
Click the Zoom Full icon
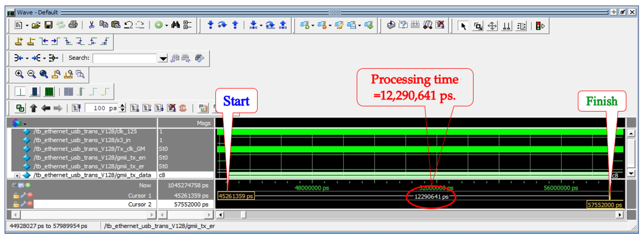pyautogui.click(x=44, y=74)
